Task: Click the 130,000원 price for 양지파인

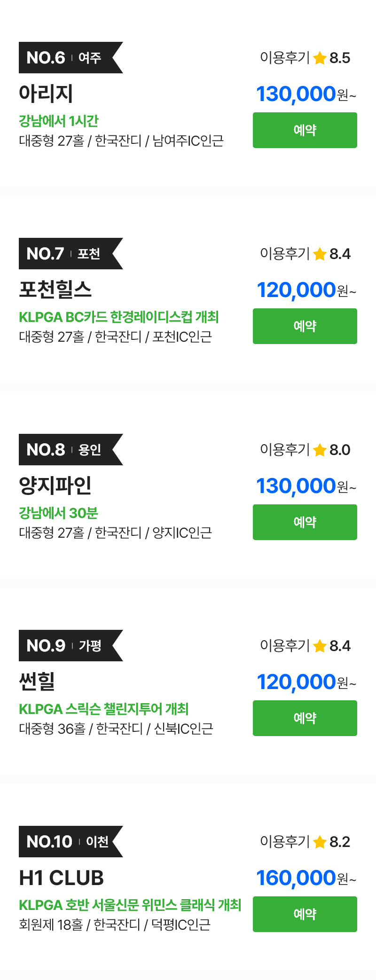Action: point(305,486)
